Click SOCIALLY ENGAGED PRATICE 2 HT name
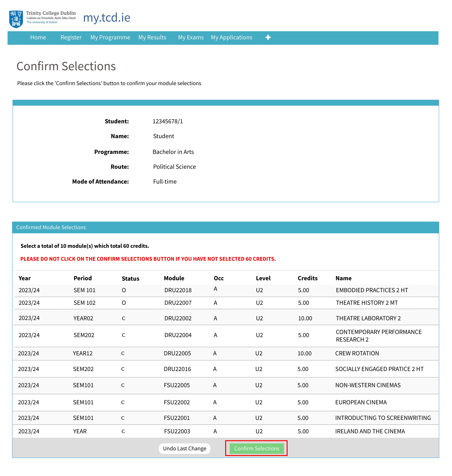 [379, 369]
